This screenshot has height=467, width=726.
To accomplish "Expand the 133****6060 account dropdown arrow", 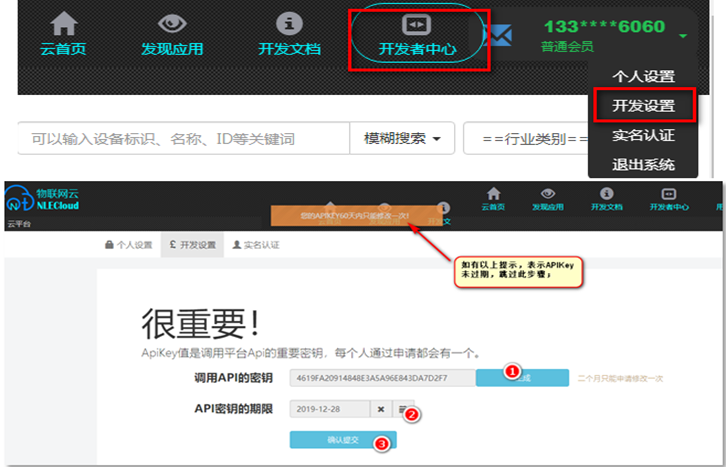I will [683, 36].
